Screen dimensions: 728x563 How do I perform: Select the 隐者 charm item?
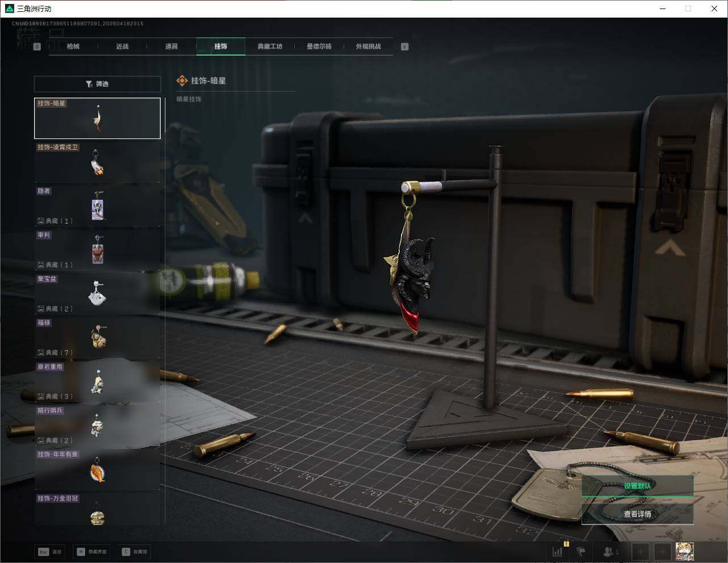click(97, 206)
